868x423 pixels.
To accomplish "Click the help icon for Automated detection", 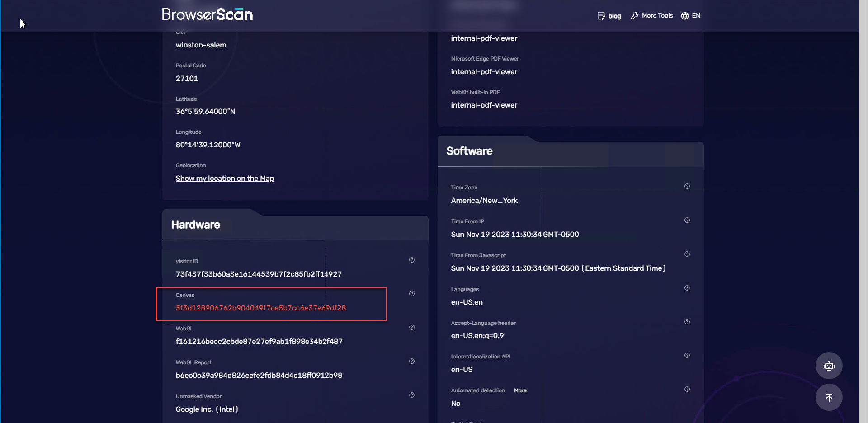I will pyautogui.click(x=687, y=389).
